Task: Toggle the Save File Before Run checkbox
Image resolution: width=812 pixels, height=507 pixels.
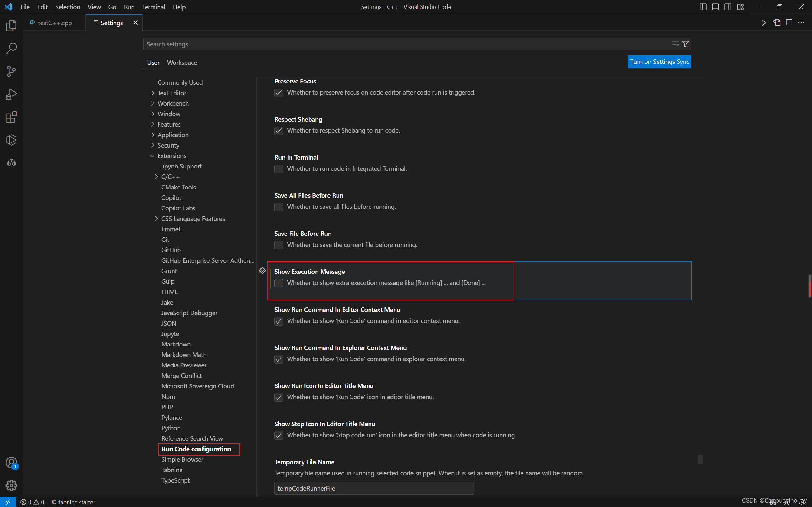Action: (279, 245)
